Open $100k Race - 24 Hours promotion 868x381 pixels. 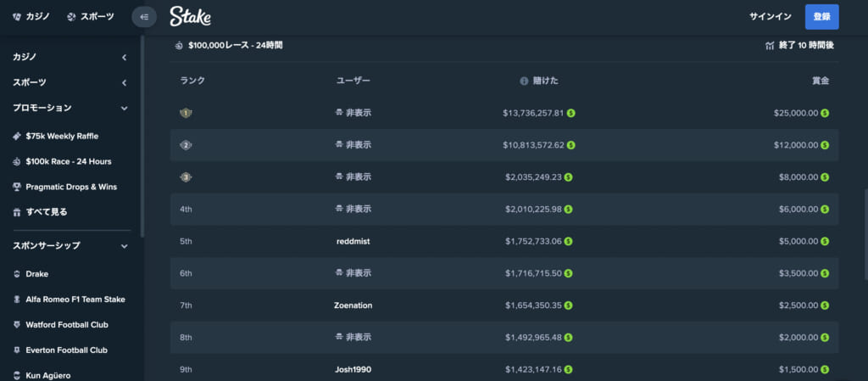(x=69, y=162)
